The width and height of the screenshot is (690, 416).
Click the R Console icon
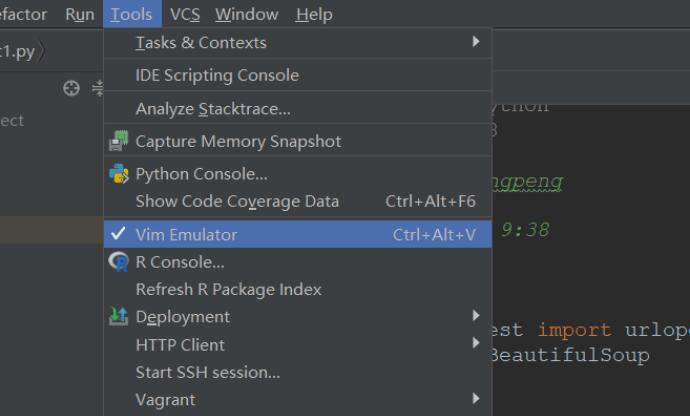coord(119,262)
